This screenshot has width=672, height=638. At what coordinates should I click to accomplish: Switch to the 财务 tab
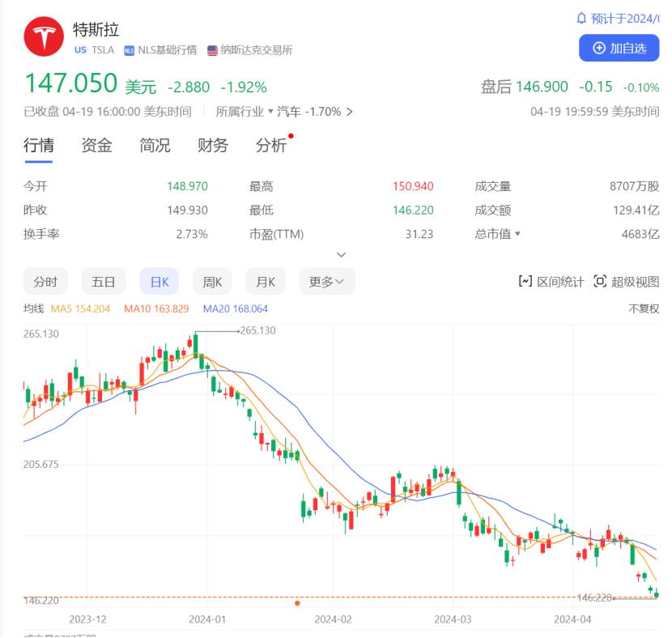pos(212,146)
